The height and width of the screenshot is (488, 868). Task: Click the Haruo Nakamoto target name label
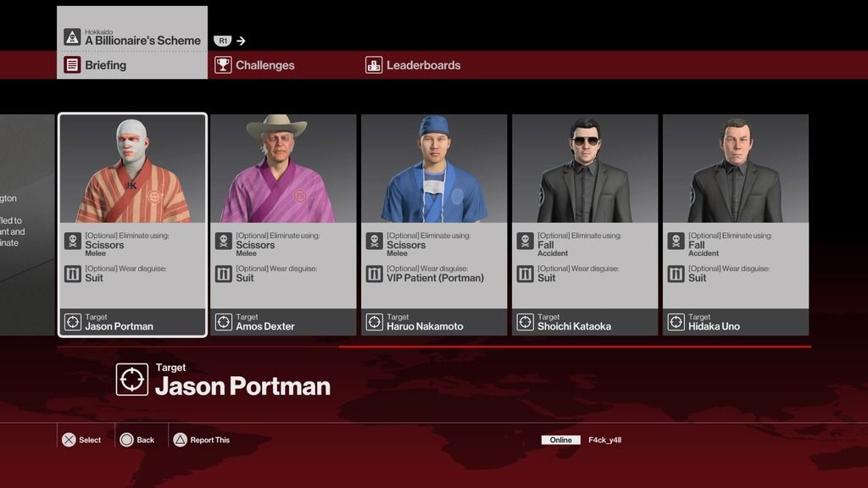[425, 326]
